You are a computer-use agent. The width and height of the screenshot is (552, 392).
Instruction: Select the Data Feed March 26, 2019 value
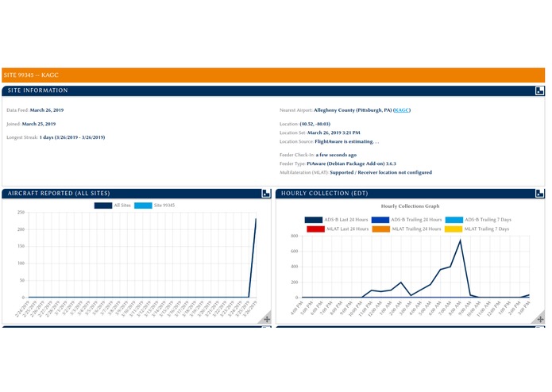47,110
